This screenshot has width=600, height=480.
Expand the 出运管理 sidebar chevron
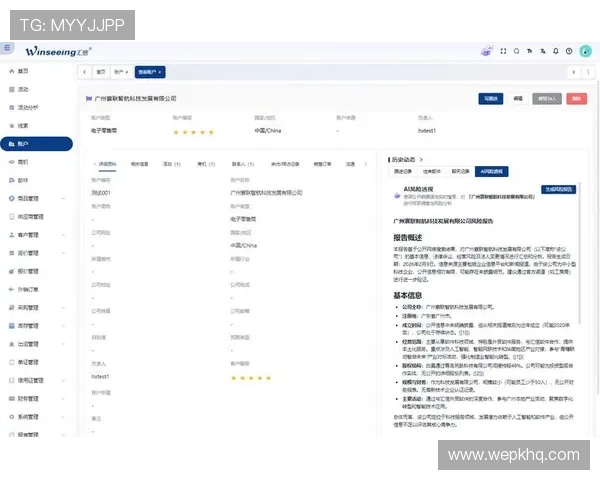coord(63,344)
